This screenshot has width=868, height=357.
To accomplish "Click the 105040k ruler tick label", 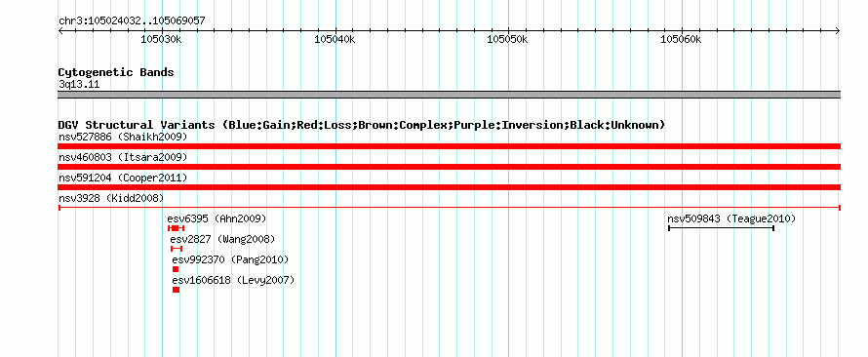I will [335, 39].
